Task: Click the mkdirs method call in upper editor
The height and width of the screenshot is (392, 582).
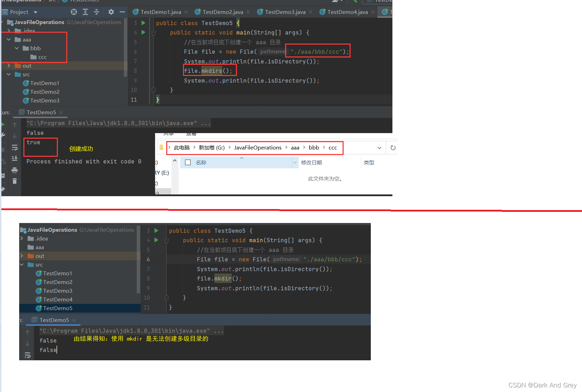Action: point(212,71)
